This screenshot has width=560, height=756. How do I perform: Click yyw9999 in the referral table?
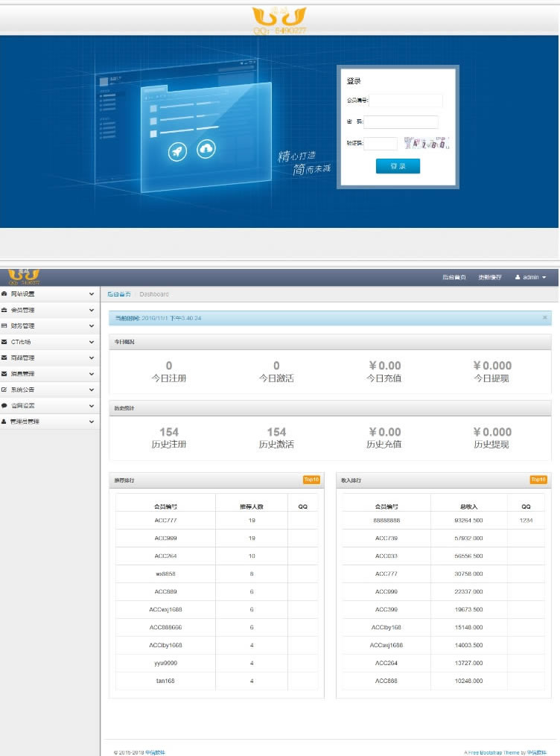click(x=165, y=663)
